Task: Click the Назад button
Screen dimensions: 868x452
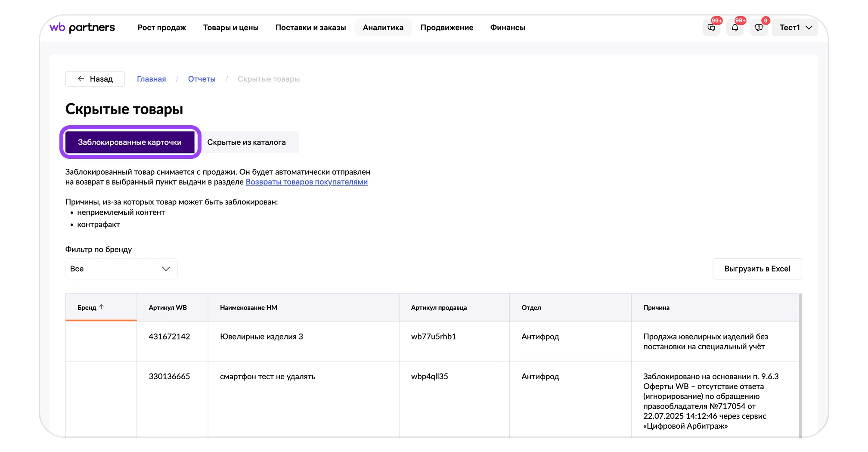Action: click(95, 79)
